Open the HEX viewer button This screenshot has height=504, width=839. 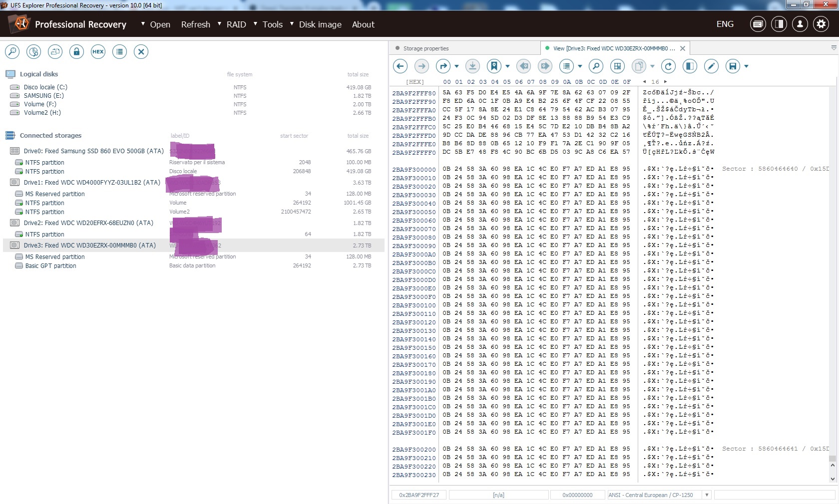(x=98, y=51)
